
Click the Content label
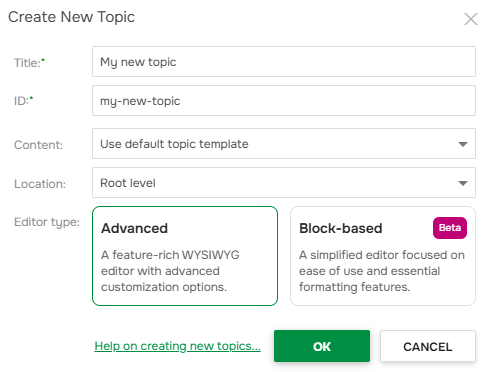click(x=38, y=145)
